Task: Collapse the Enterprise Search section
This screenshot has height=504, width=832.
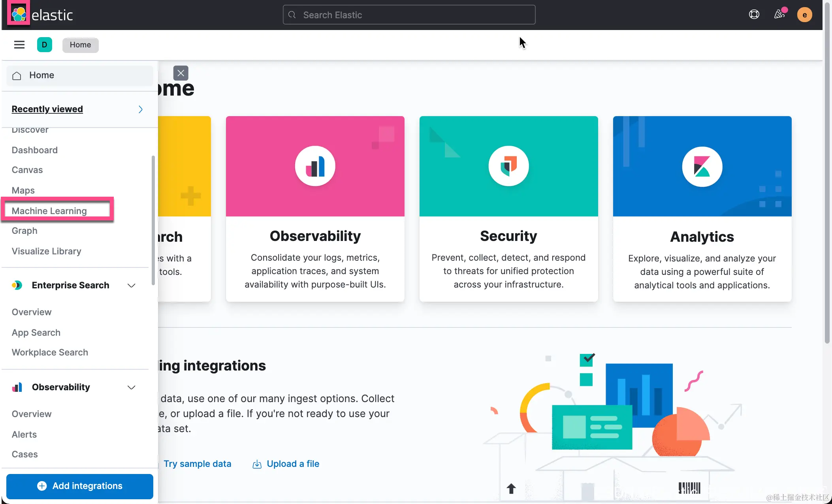Action: point(132,286)
